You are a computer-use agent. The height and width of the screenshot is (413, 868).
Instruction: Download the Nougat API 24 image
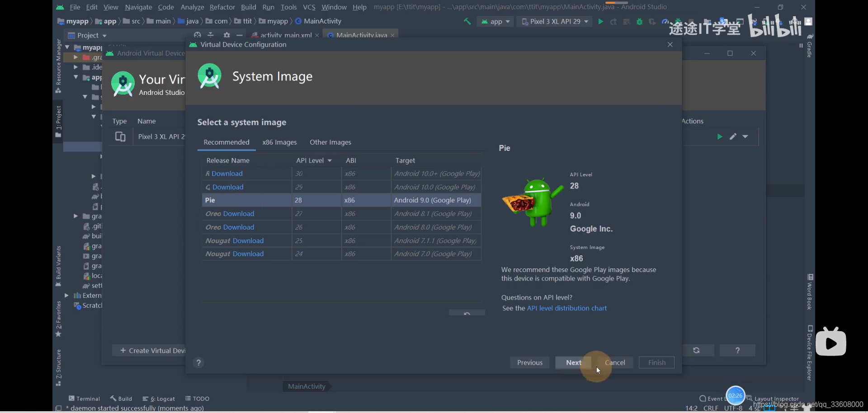click(x=248, y=254)
